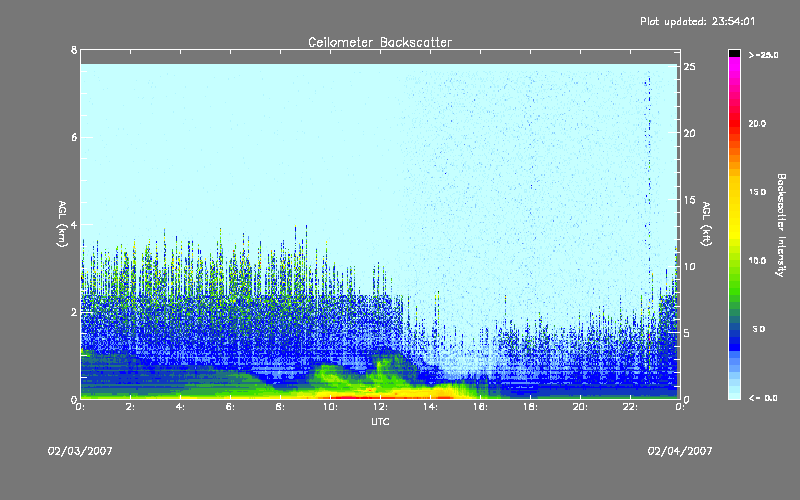Select the 12: hour tick label
This screenshot has width=800, height=500.
[x=380, y=407]
